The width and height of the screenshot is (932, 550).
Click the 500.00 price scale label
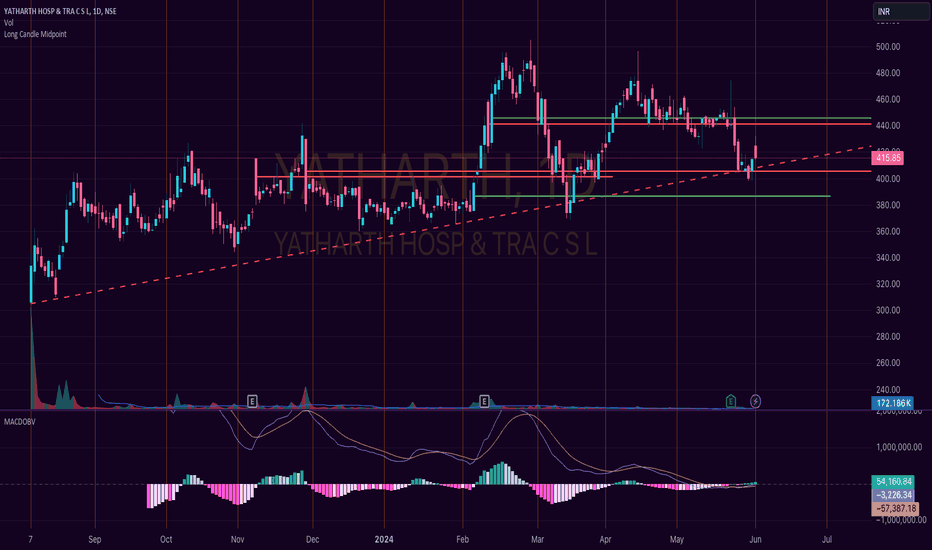[x=887, y=46]
